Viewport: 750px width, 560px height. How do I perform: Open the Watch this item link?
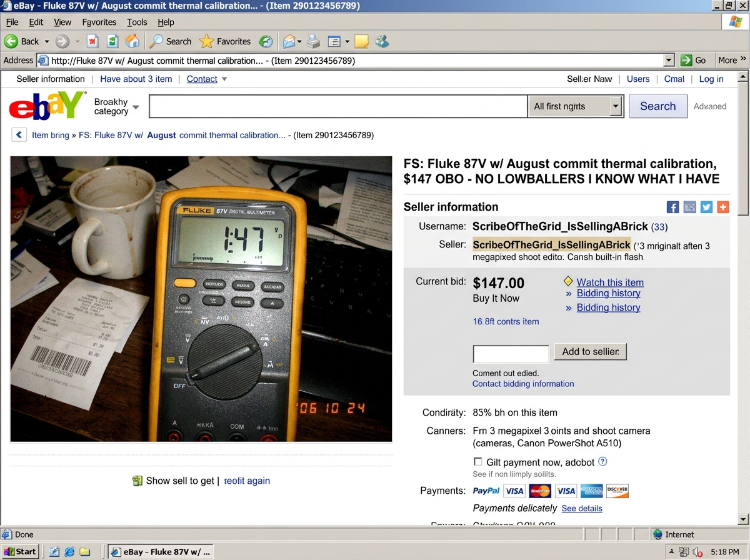(x=610, y=282)
